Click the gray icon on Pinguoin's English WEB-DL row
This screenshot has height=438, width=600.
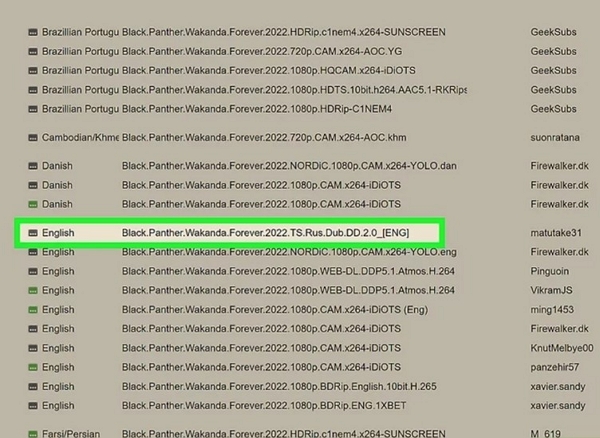(x=33, y=271)
